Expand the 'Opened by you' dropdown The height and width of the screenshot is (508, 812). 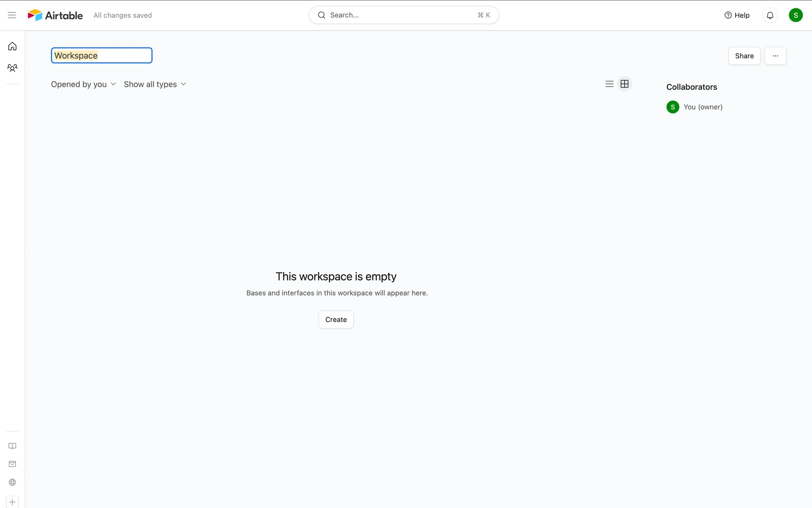pyautogui.click(x=83, y=84)
